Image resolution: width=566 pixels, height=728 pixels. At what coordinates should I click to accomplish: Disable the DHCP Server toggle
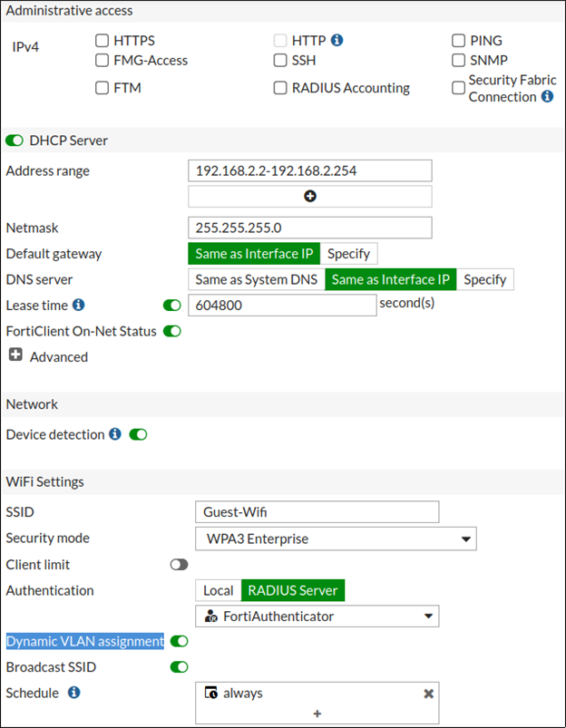[x=15, y=141]
